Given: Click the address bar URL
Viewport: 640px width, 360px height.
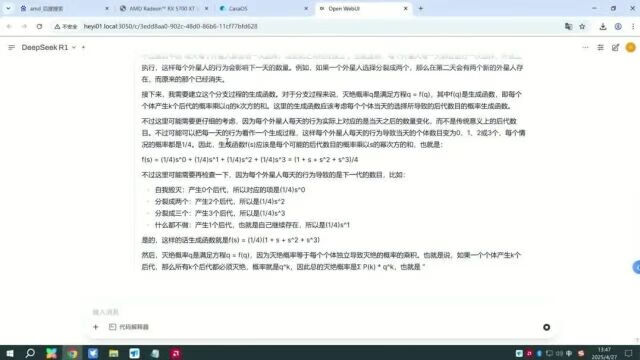Looking at the screenshot, I should coord(170,26).
